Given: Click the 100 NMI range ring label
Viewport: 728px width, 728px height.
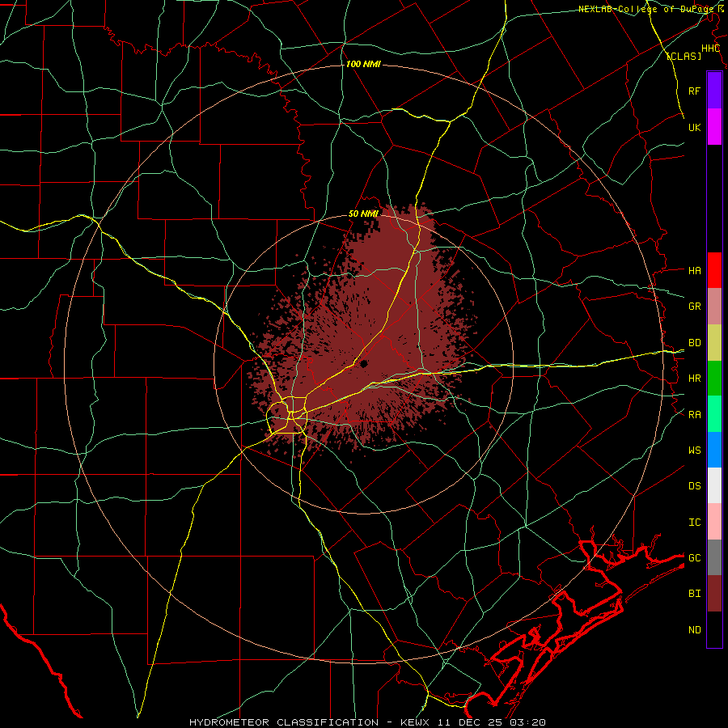Looking at the screenshot, I should pyautogui.click(x=363, y=64).
